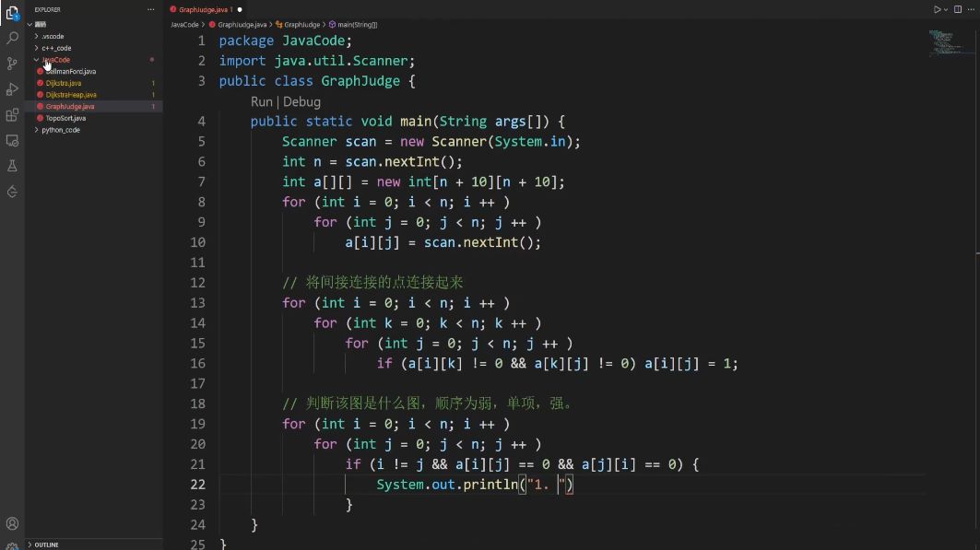The image size is (980, 550).
Task: Split the editor to the right
Action: 958,9
